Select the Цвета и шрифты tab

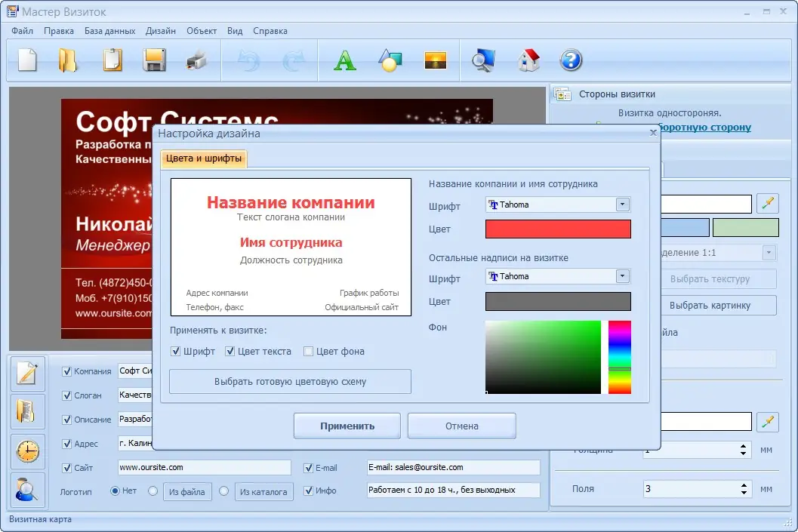click(x=204, y=158)
